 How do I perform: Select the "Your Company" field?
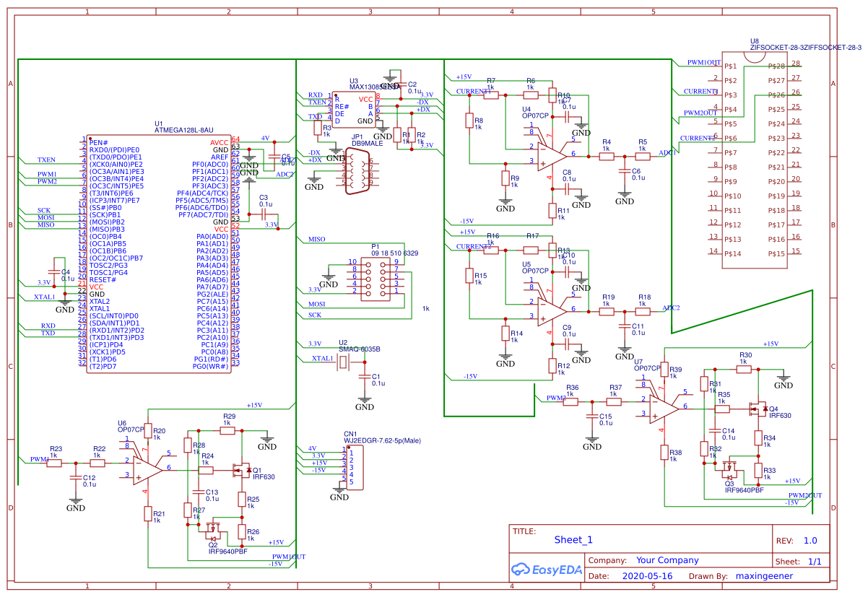pyautogui.click(x=667, y=560)
